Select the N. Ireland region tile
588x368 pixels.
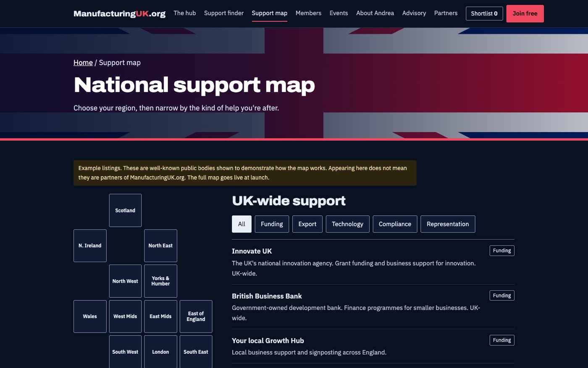point(90,246)
